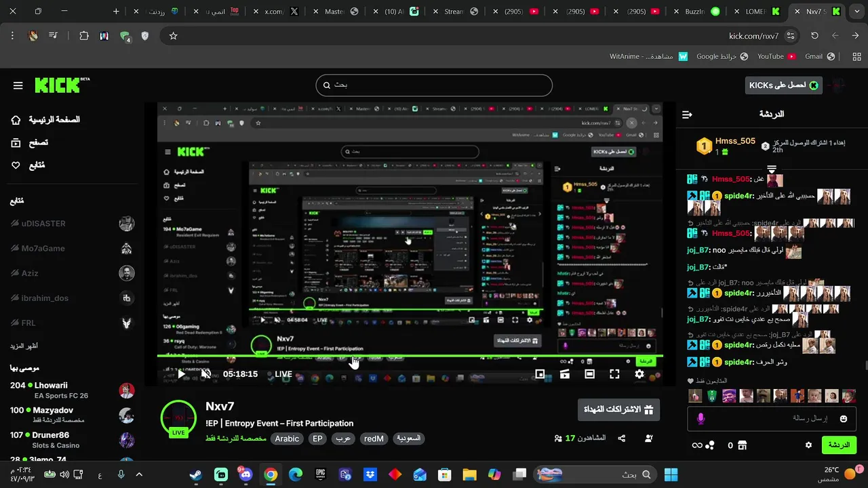Reload the page
Screen dimensions: 868x488
pyautogui.click(x=814, y=36)
